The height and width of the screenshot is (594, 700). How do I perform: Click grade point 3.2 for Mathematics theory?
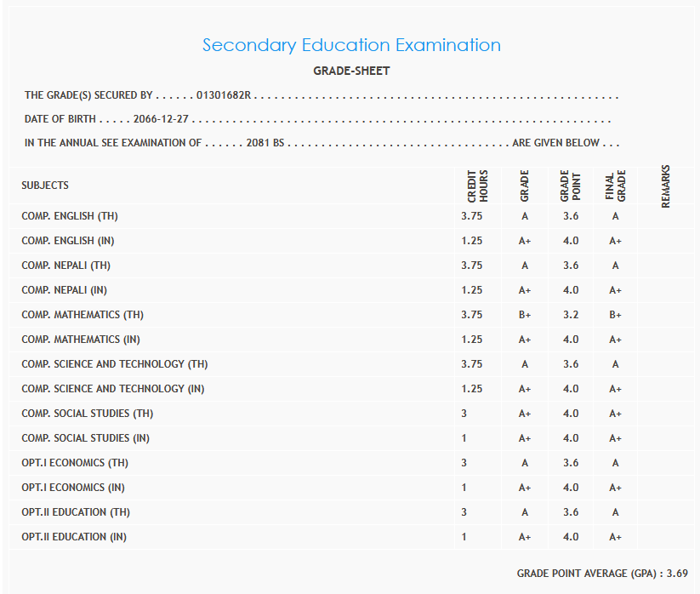(x=570, y=315)
